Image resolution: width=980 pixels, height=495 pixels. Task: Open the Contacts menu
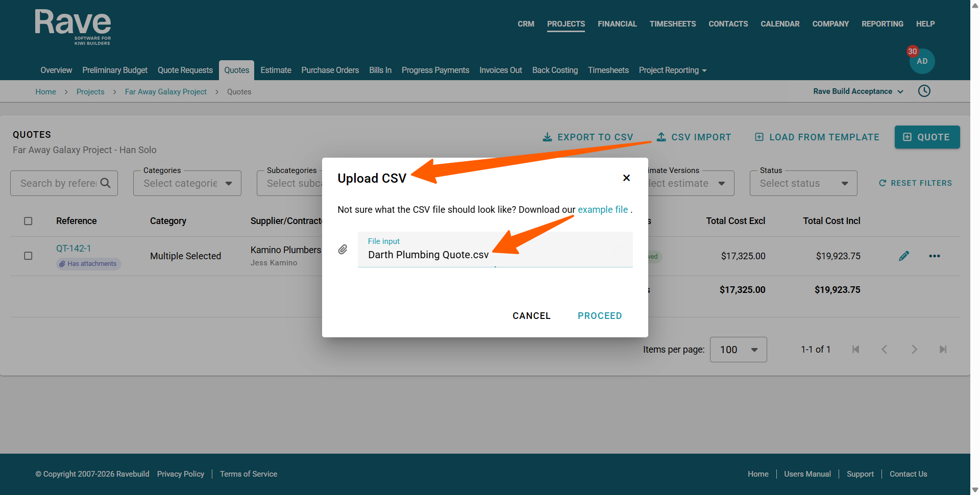point(728,24)
